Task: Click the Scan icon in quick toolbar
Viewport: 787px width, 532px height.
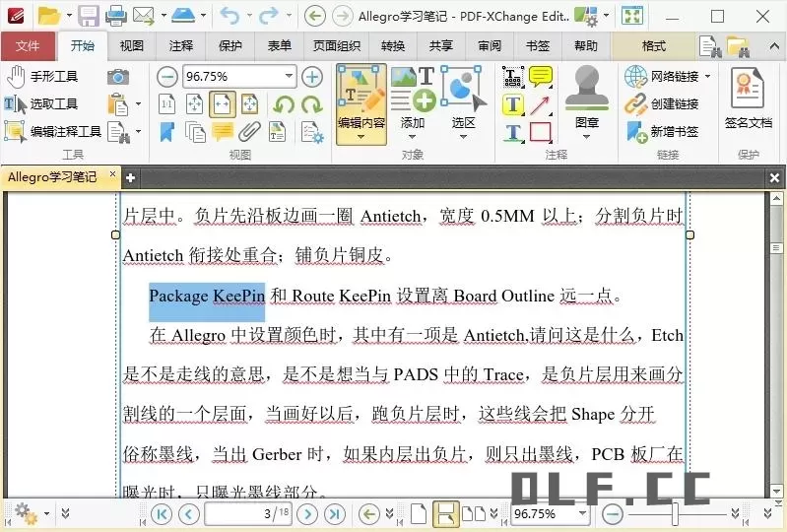Action: click(183, 16)
